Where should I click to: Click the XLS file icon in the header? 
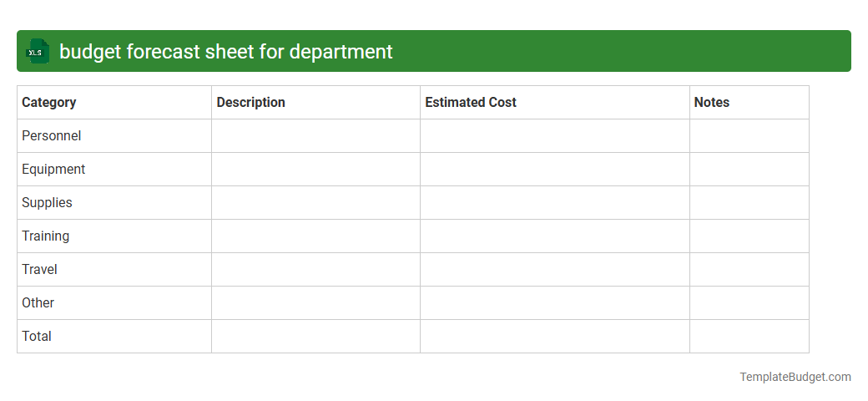(x=37, y=51)
